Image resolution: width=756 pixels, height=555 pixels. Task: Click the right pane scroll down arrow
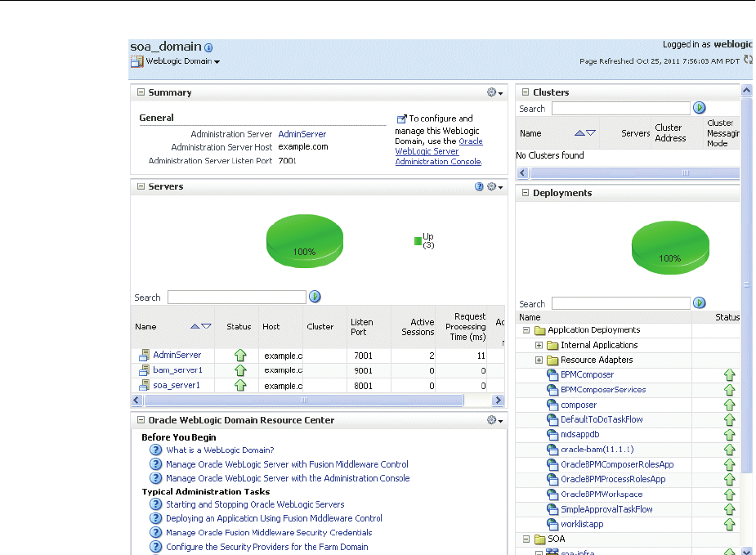pyautogui.click(x=746, y=551)
